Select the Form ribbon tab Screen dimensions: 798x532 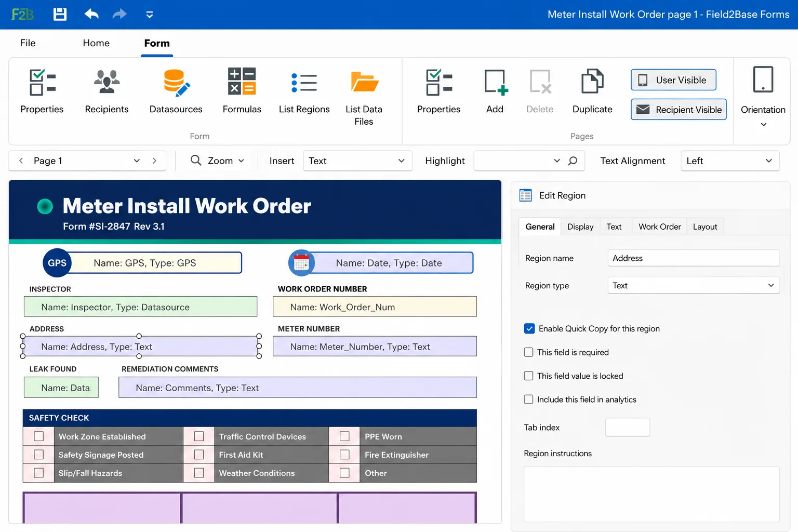(x=157, y=43)
